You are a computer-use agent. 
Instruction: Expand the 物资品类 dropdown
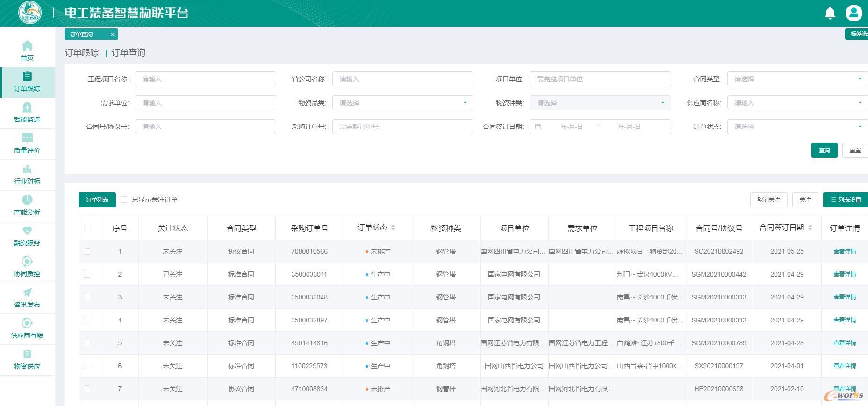(402, 103)
